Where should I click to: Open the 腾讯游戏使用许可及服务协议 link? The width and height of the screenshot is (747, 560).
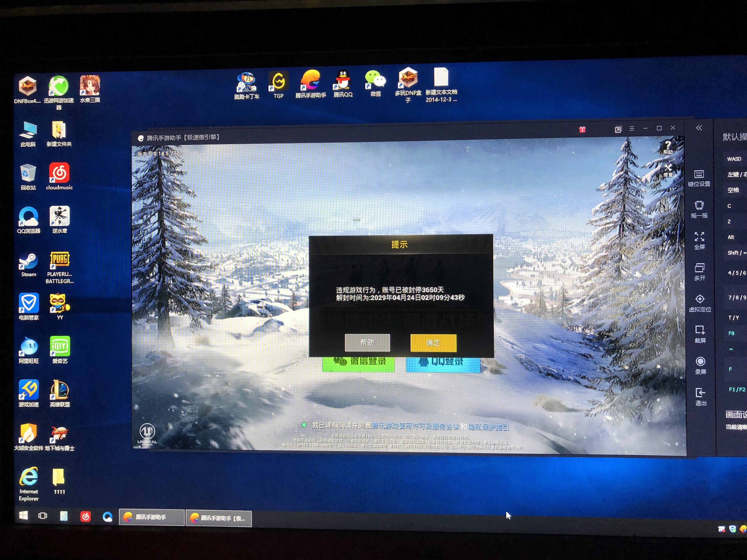(x=415, y=426)
